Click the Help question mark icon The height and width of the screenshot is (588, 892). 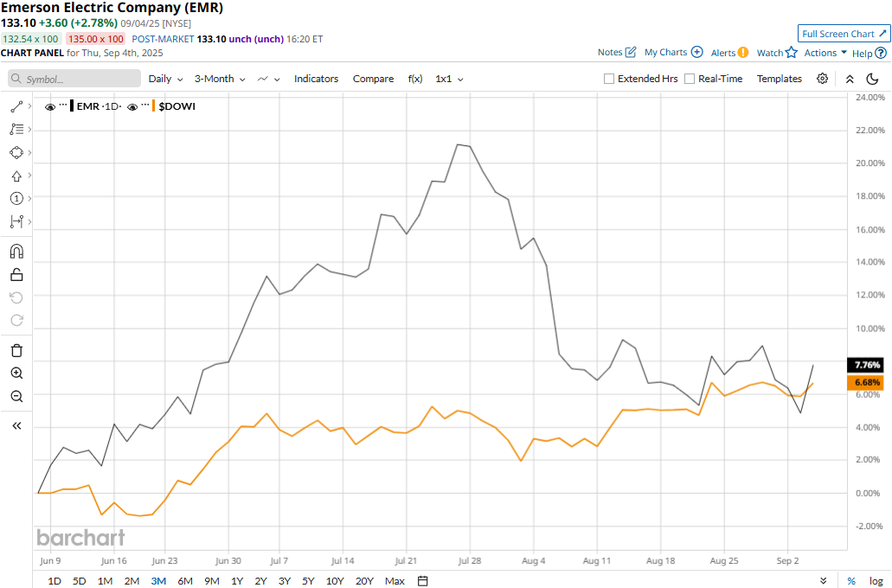pyautogui.click(x=881, y=53)
